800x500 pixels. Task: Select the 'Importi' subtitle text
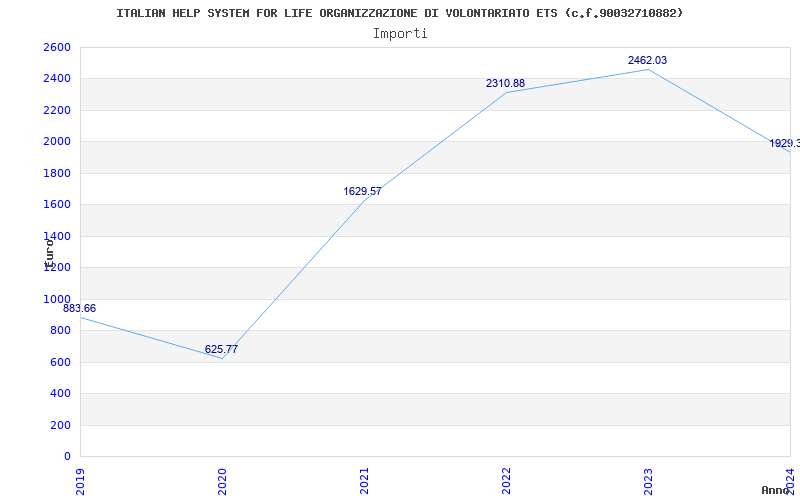tap(400, 34)
